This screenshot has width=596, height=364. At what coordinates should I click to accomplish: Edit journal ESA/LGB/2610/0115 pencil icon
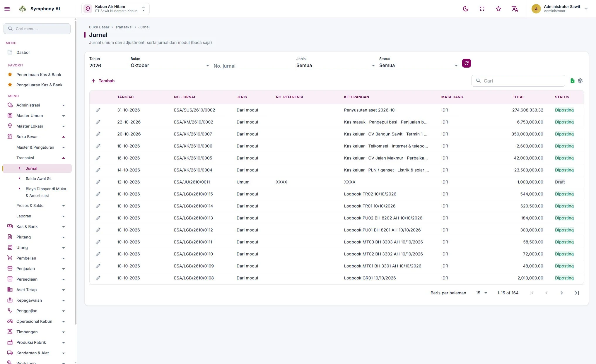[98, 194]
